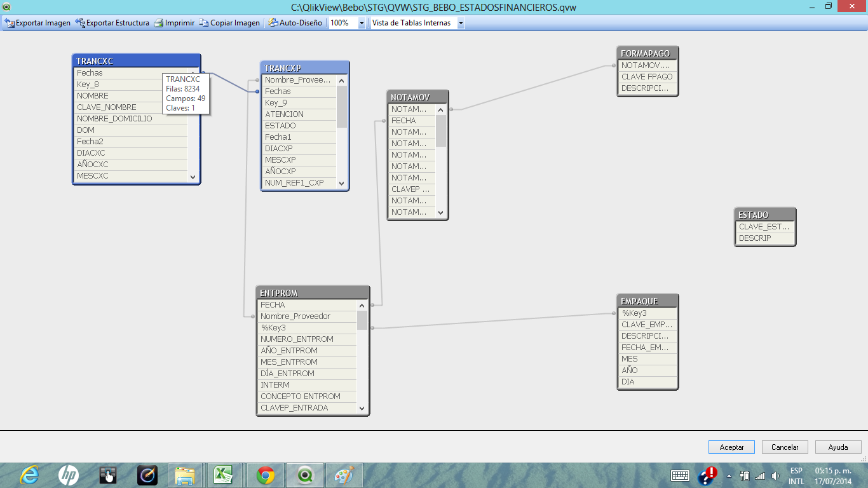Viewport: 868px width, 488px height.
Task: Expand Vista de Tablas Internas dropdown
Action: (x=460, y=23)
